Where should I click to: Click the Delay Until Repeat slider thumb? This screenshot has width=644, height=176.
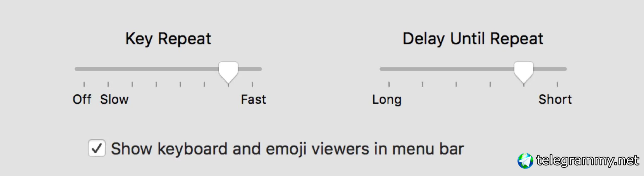[x=524, y=71]
